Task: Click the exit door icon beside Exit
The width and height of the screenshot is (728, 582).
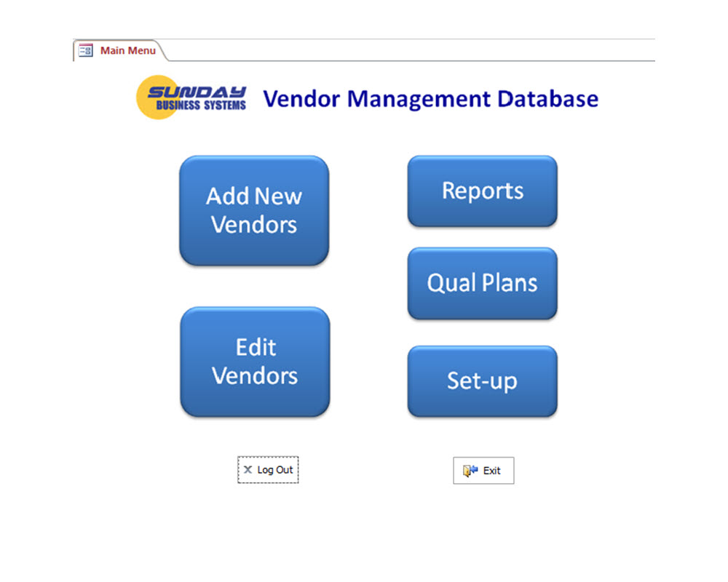Action: (x=469, y=470)
